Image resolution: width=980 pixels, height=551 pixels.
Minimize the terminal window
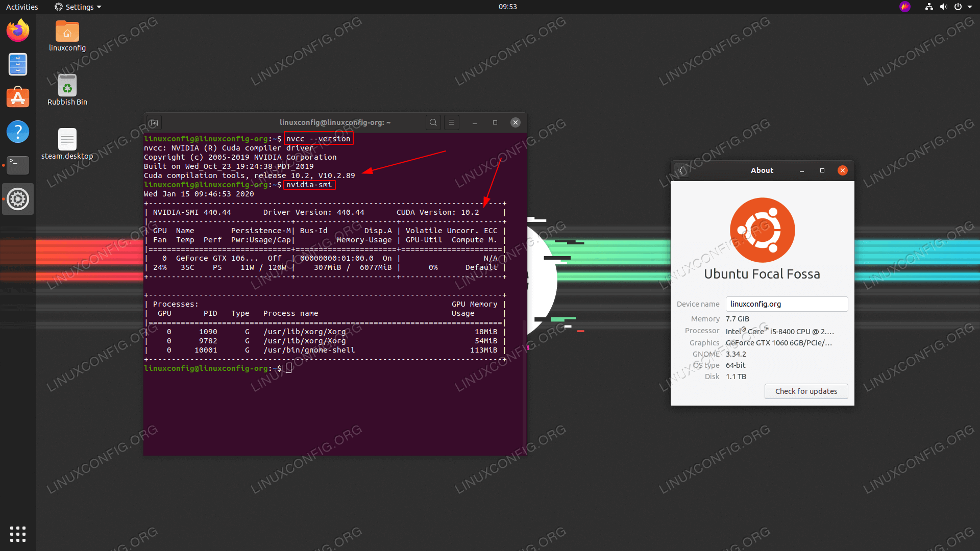coord(475,122)
